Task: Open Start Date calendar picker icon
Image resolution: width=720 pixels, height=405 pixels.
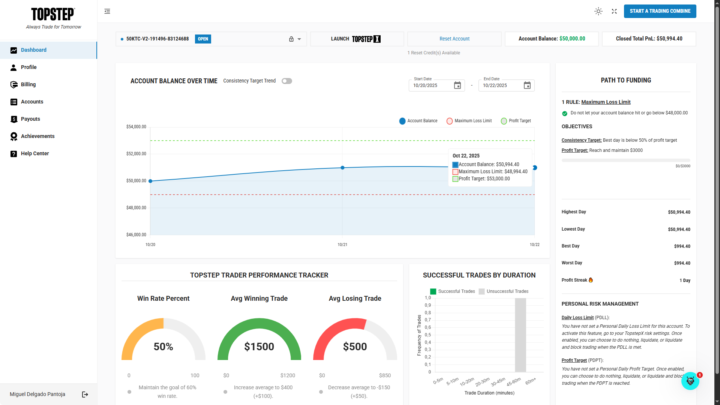Action: click(x=457, y=86)
